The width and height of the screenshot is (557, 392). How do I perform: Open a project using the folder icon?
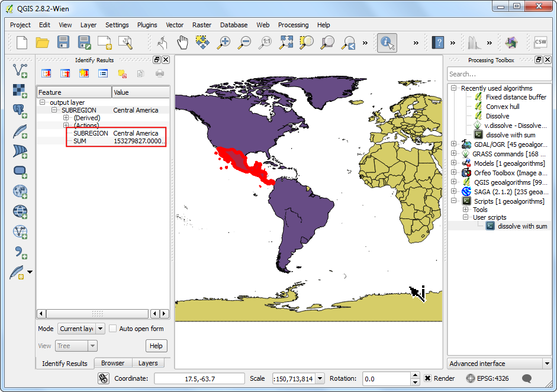coord(42,43)
